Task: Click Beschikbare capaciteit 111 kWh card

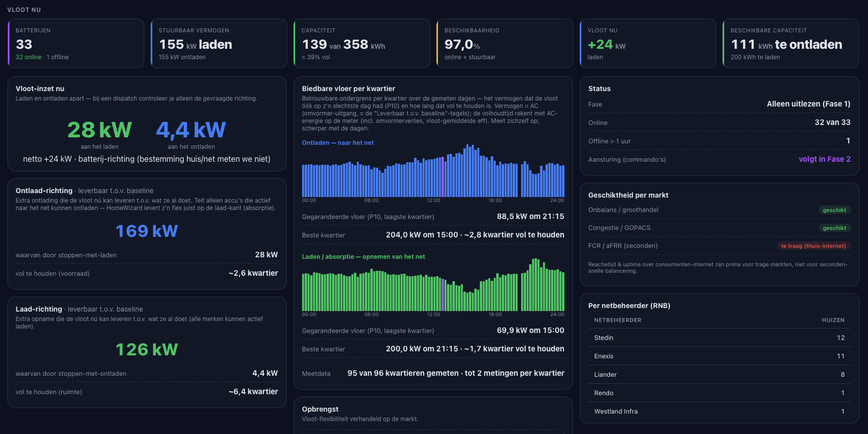Action: 791,43
